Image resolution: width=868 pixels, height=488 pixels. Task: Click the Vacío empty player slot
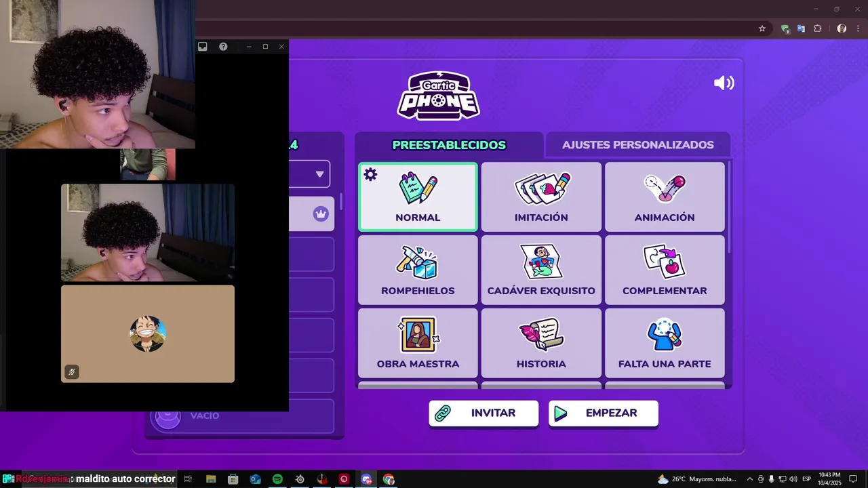coord(242,415)
